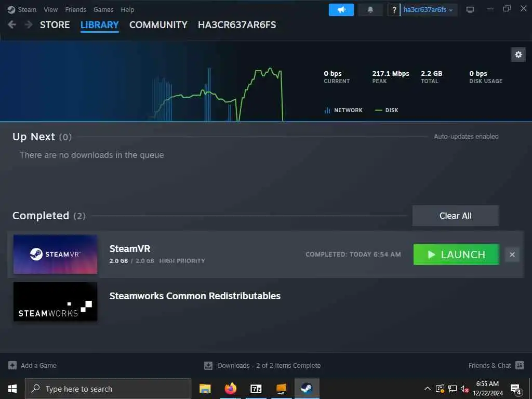532x399 pixels.
Task: Click the 0 bps DISK USAGE value
Action: [478, 73]
